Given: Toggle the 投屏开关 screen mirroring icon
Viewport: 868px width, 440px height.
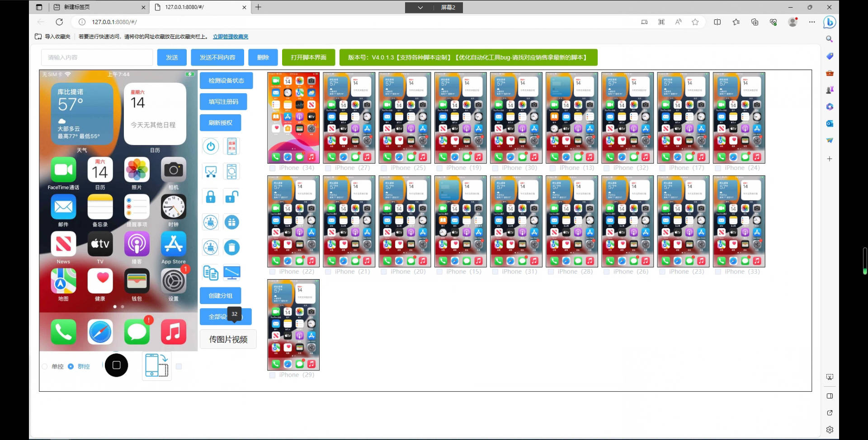Looking at the screenshot, I should coord(232,146).
